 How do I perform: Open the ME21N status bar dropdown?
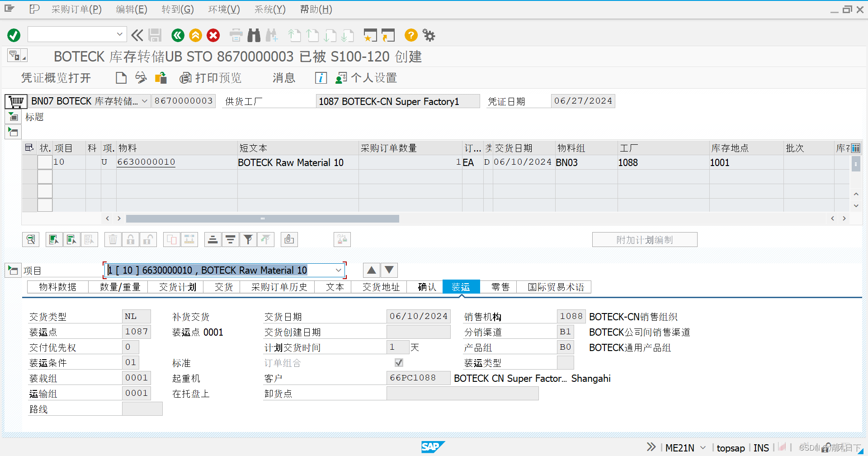coord(703,447)
